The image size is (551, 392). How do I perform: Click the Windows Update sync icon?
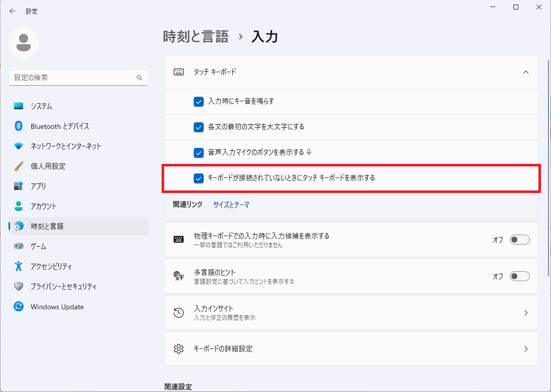[19, 307]
